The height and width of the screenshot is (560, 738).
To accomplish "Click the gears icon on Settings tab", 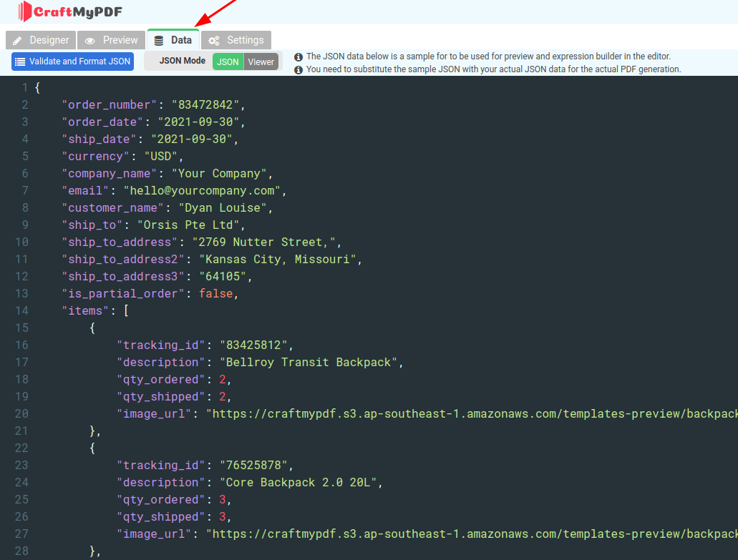I will tap(213, 41).
